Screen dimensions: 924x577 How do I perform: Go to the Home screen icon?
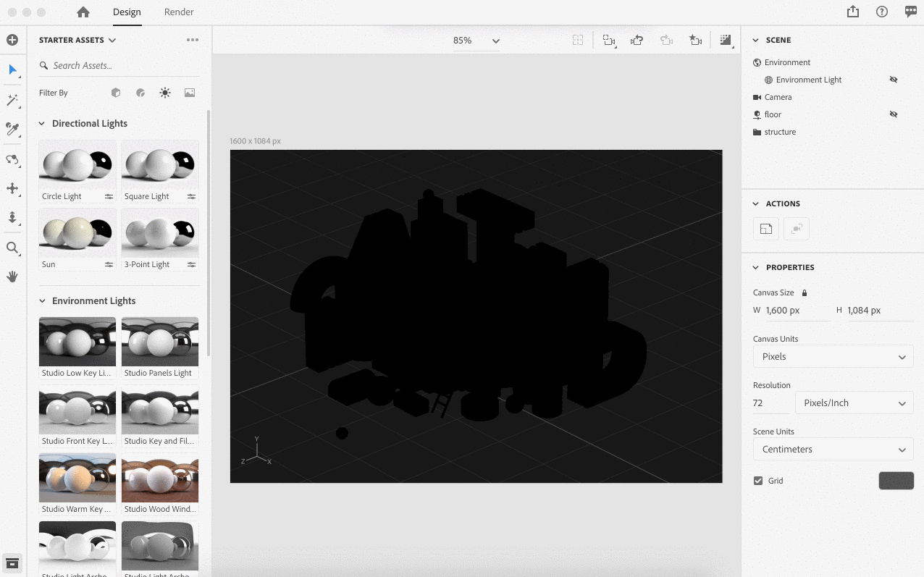(83, 12)
